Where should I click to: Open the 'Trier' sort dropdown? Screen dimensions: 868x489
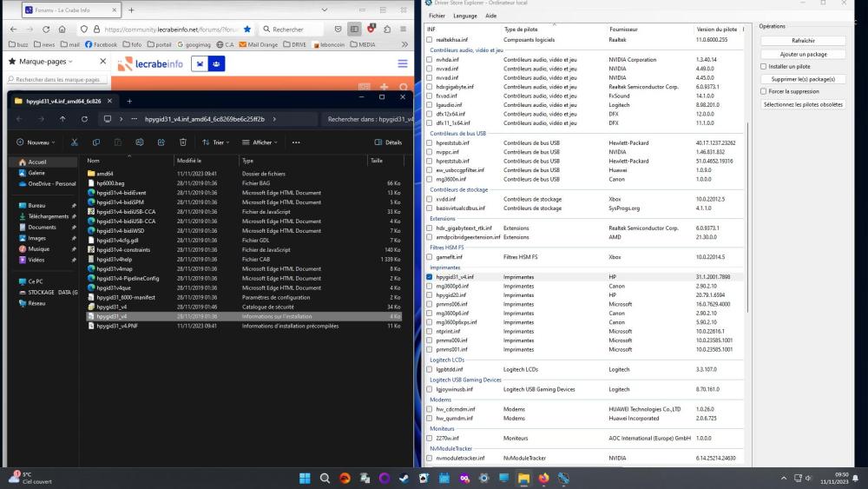pyautogui.click(x=215, y=142)
